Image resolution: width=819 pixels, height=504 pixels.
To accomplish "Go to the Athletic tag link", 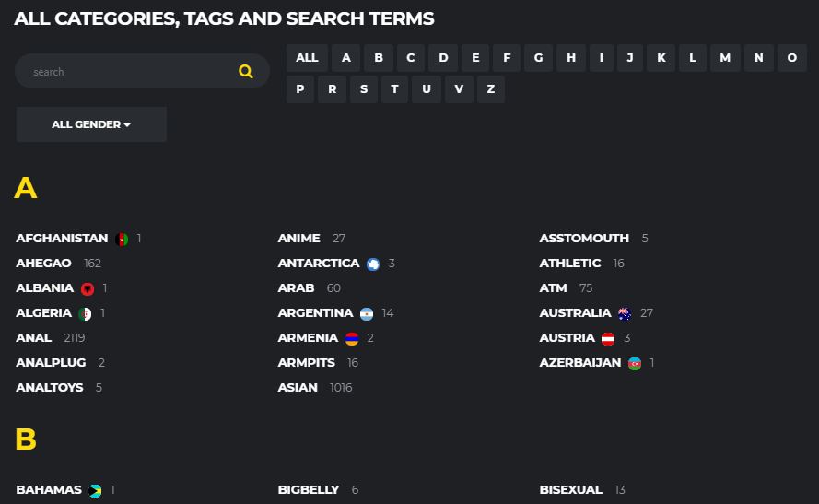I will (x=570, y=264).
